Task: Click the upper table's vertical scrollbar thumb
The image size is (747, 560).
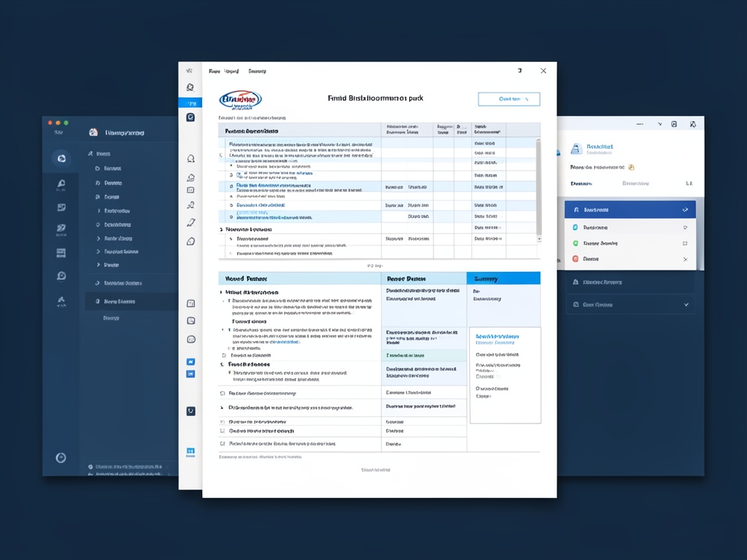Action: (x=539, y=186)
